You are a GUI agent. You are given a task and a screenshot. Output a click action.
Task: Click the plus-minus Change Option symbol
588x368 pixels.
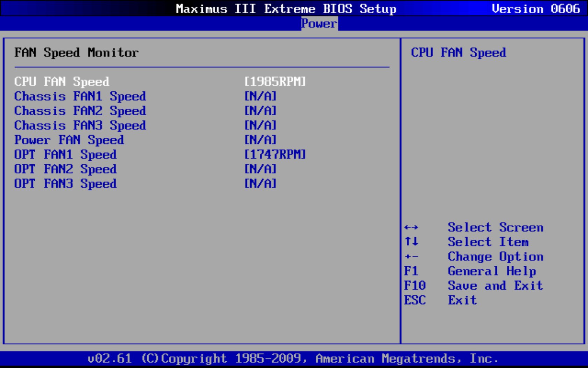(411, 257)
